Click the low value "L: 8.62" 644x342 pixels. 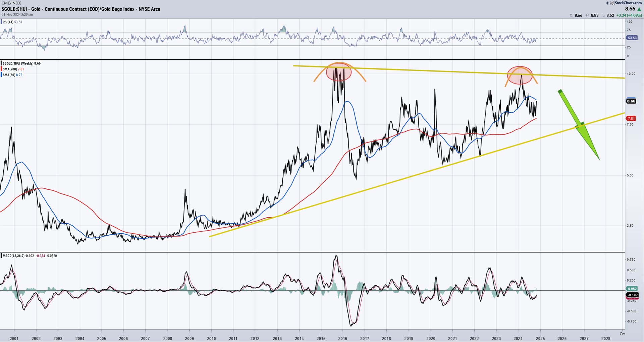(x=608, y=15)
